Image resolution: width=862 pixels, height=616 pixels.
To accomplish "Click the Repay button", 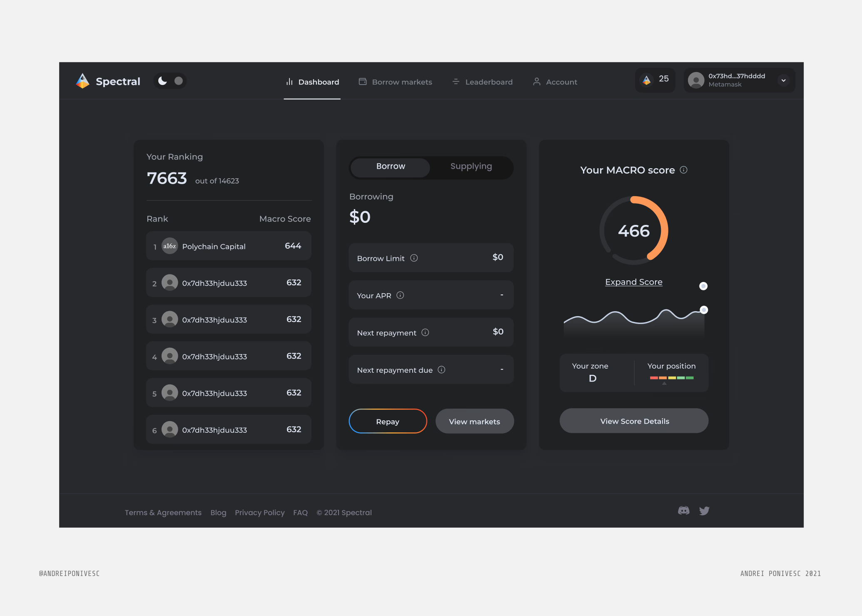I will pyautogui.click(x=388, y=421).
